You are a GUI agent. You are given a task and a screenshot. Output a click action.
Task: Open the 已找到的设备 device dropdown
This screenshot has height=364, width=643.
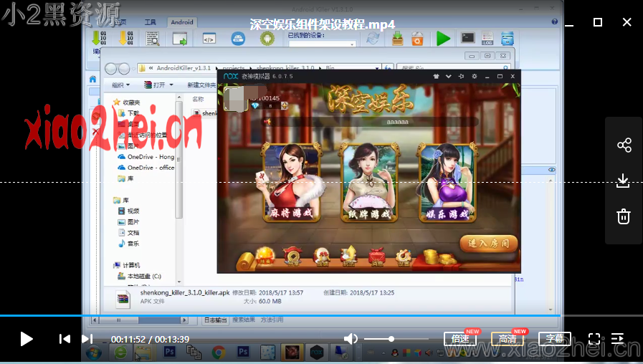323,44
